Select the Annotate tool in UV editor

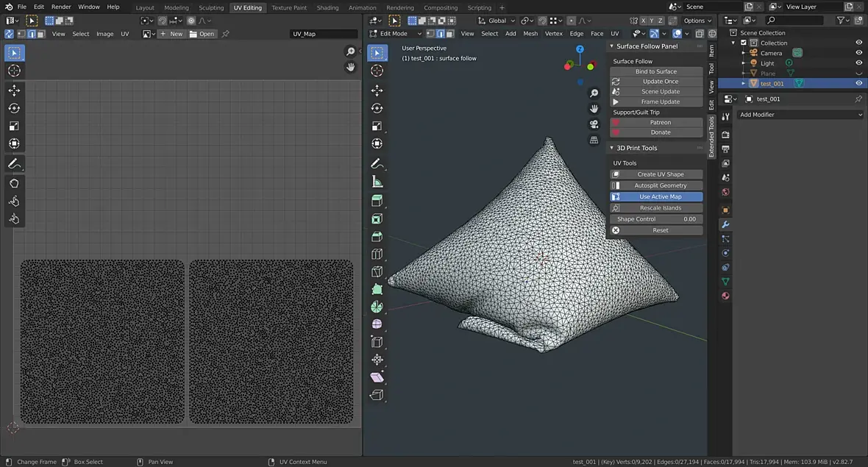click(x=14, y=163)
